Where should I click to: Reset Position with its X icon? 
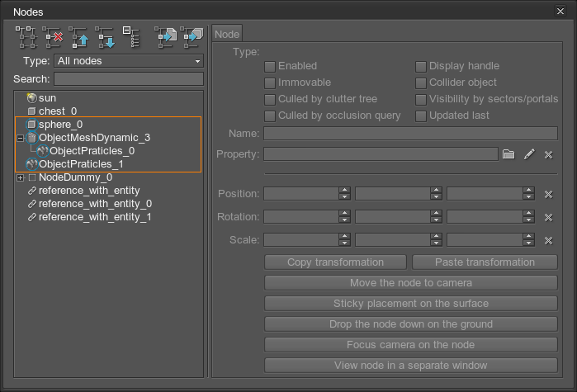pos(548,194)
